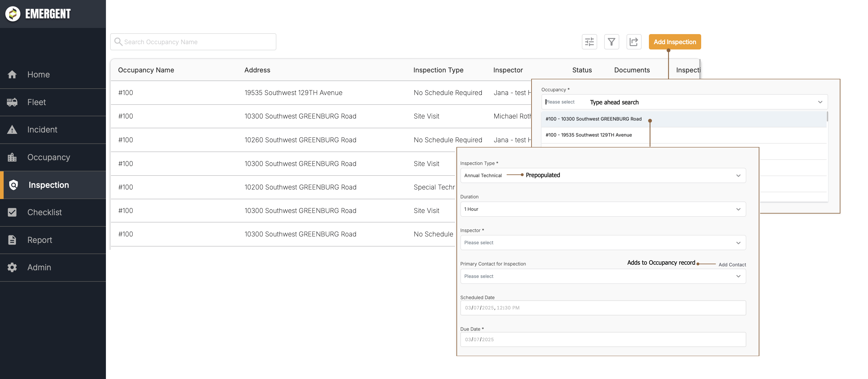This screenshot has width=868, height=379.
Task: Click the column settings sliders icon
Action: 589,42
